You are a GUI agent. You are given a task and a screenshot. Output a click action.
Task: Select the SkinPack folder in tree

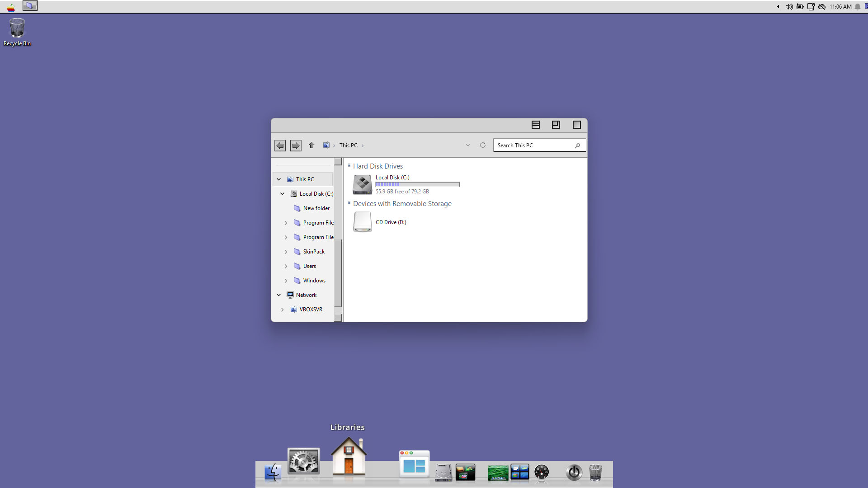[x=313, y=252]
